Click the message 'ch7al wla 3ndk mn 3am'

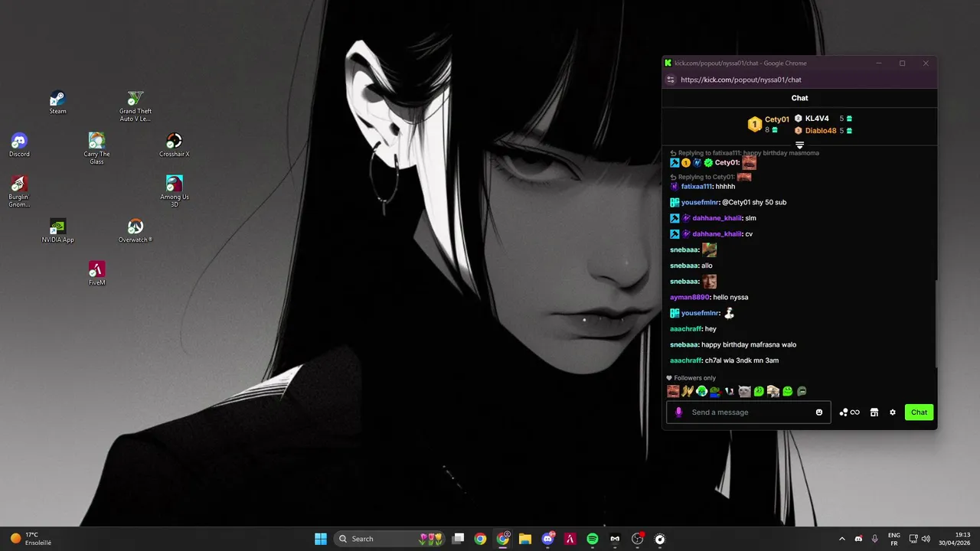click(x=742, y=360)
